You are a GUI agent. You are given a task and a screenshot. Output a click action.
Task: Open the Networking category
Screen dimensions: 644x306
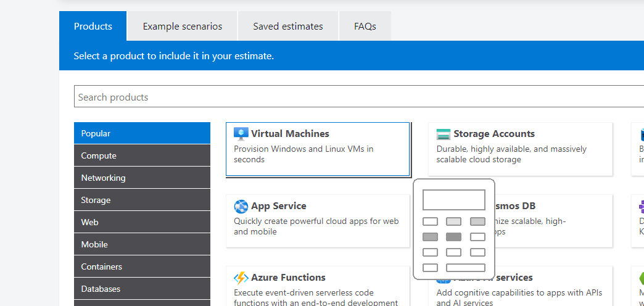[142, 178]
